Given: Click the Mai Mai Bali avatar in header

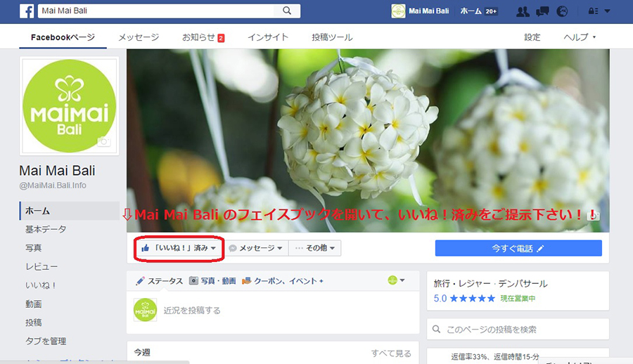Looking at the screenshot, I should (x=398, y=11).
